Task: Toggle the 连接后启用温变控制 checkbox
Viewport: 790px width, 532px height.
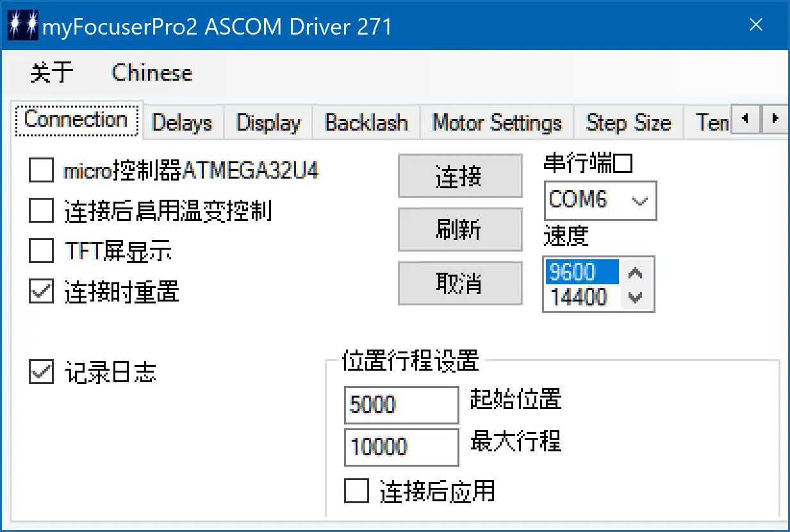Action: 42,211
